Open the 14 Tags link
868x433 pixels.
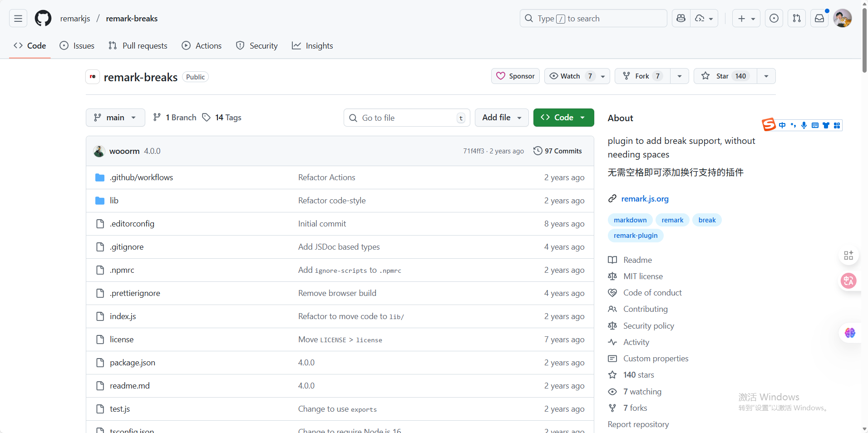[x=222, y=118]
